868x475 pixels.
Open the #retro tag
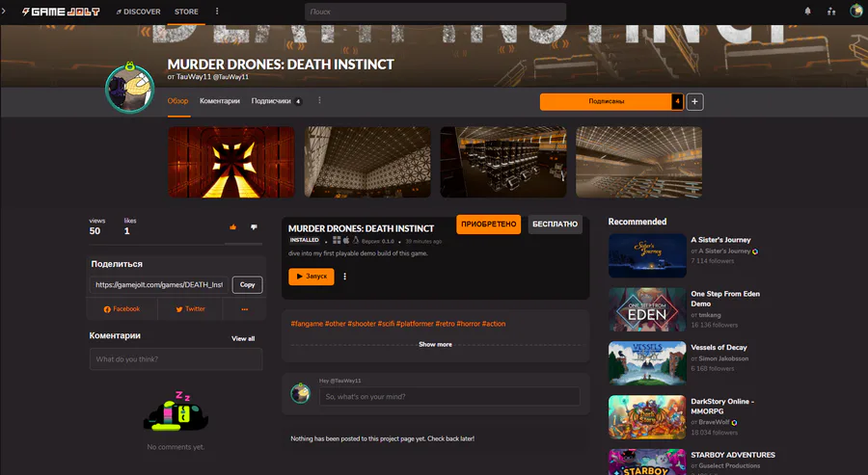[x=445, y=324]
